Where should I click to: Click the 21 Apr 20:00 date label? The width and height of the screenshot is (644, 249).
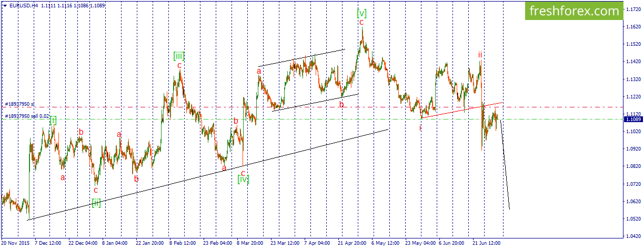(x=352, y=243)
